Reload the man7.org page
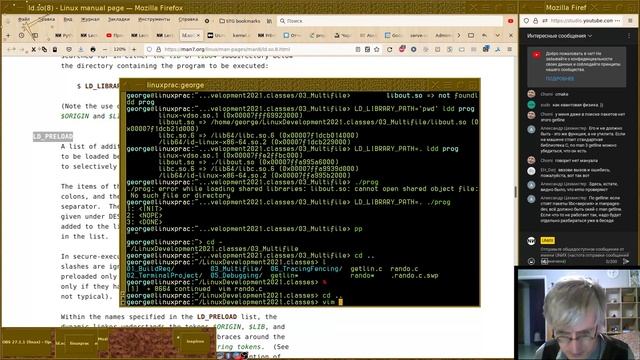Image resolution: width=640 pixels, height=360 pixels. (x=389, y=49)
